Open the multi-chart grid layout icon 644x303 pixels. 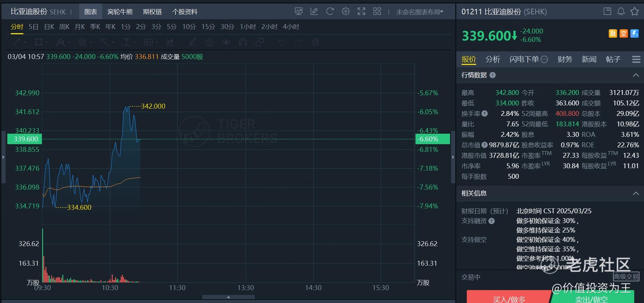pos(377,12)
